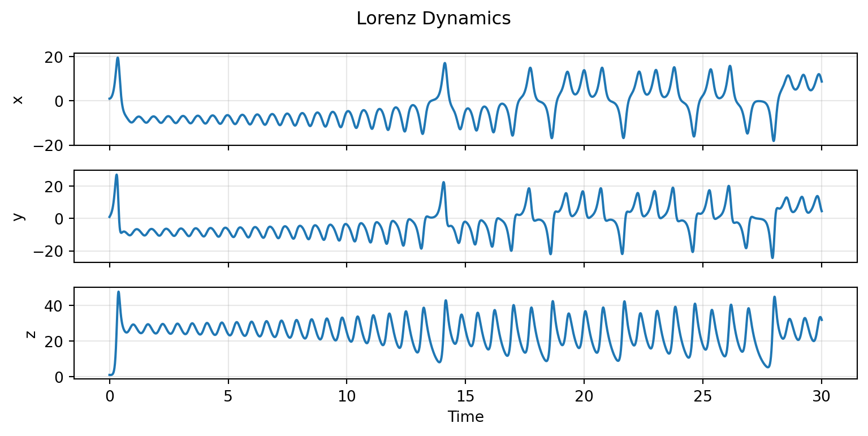Click the 0 tick label on the y subplot

(x=64, y=219)
